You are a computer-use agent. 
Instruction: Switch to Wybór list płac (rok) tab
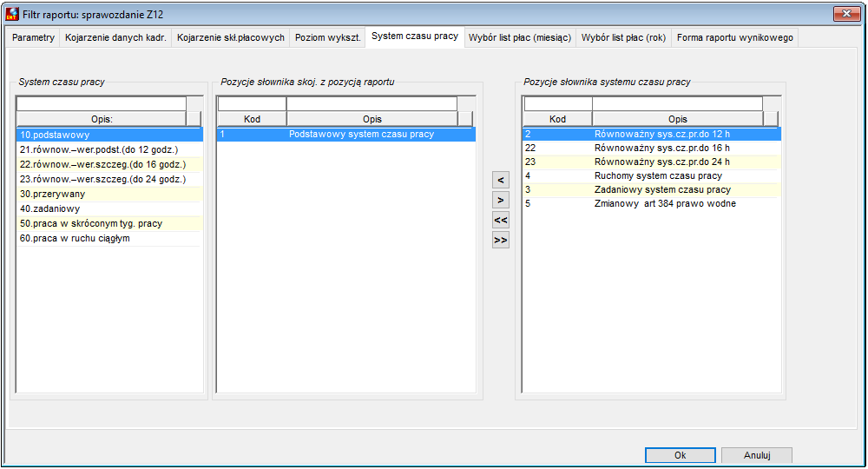623,37
